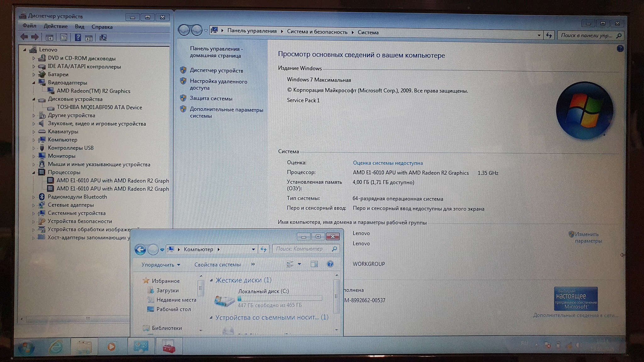Image resolution: width=644 pixels, height=362 pixels.
Task: Open view options dropdown arrow in explorer
Action: [299, 264]
